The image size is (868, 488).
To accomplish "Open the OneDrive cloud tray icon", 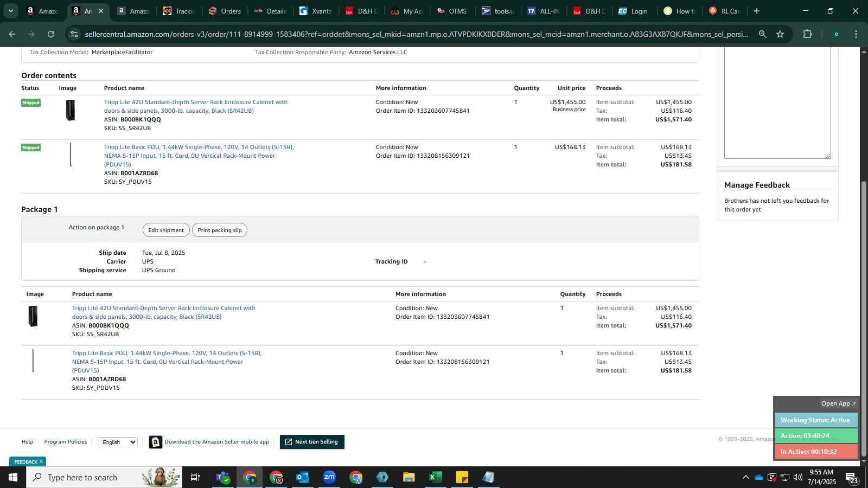I will (759, 477).
